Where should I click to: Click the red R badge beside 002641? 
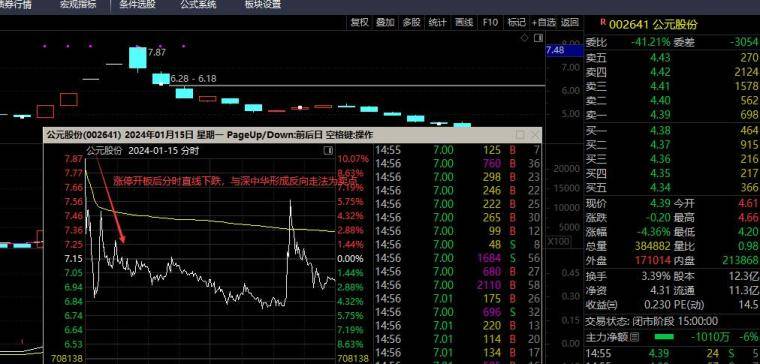603,21
